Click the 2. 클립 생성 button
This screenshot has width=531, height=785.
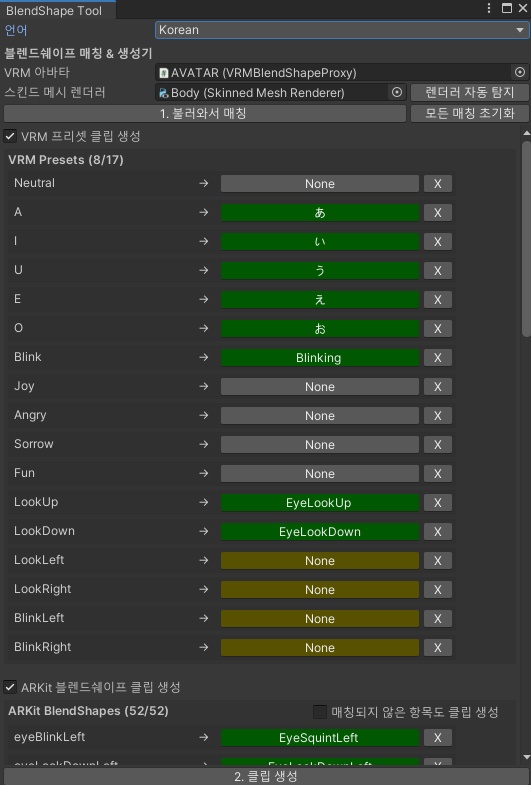click(265, 776)
